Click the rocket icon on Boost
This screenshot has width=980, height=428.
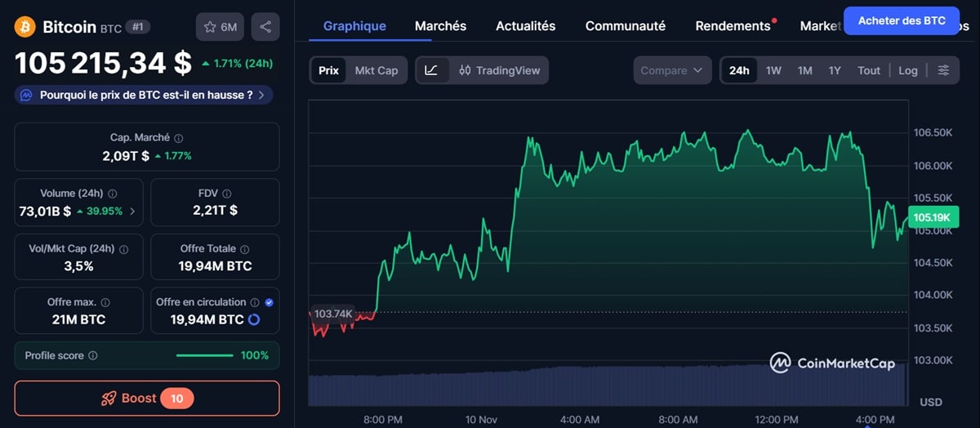(x=109, y=399)
